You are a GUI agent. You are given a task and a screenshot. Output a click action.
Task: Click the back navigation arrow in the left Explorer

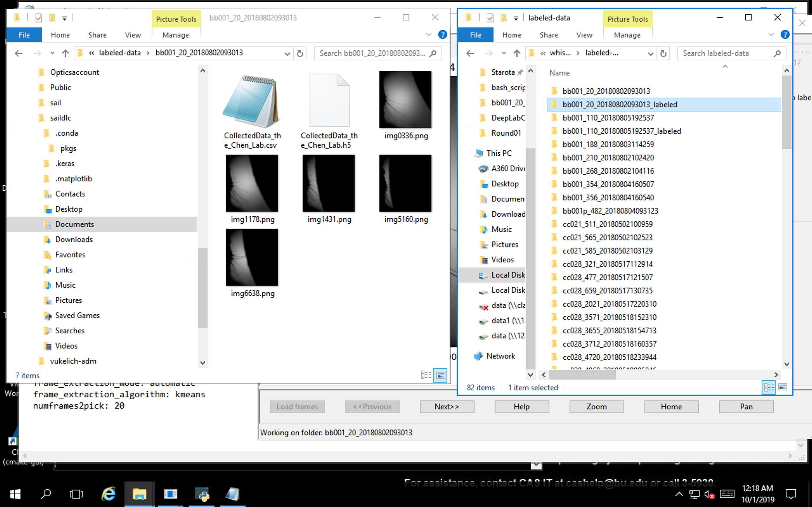click(18, 53)
